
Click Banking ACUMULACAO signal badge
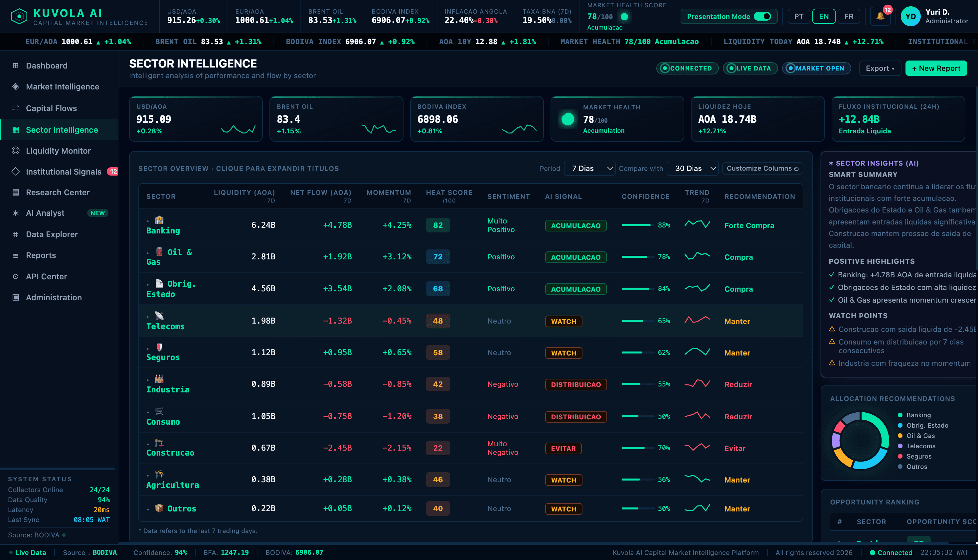pos(575,225)
